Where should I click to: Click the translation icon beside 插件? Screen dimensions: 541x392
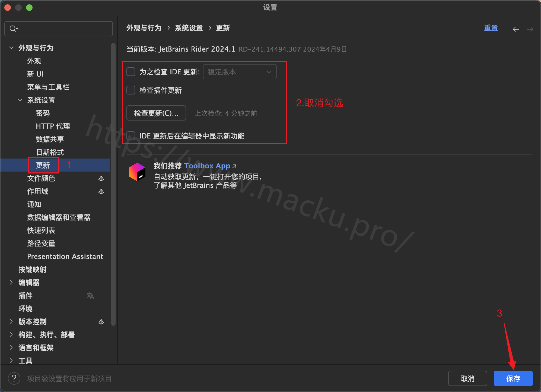(x=90, y=296)
